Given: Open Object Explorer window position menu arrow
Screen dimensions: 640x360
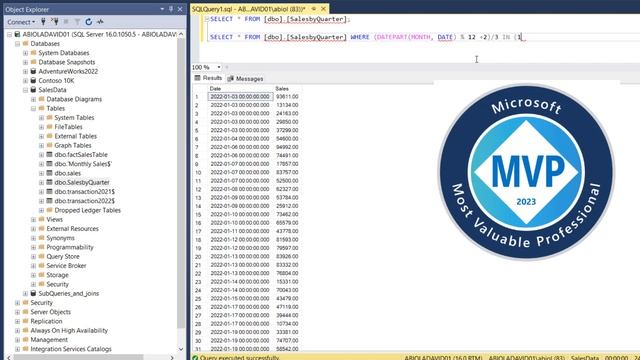Looking at the screenshot, I should pyautogui.click(x=162, y=9).
